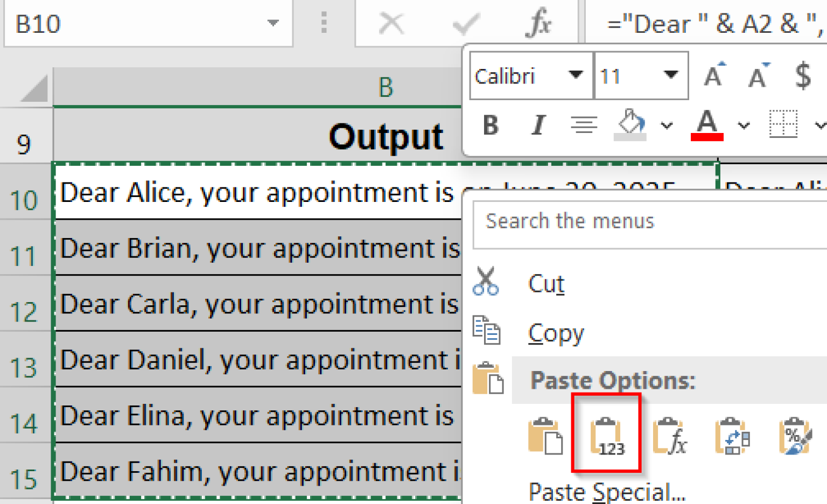Screen dimensions: 827x504
Task: Open the font size 11 dropdown
Action: coord(670,75)
